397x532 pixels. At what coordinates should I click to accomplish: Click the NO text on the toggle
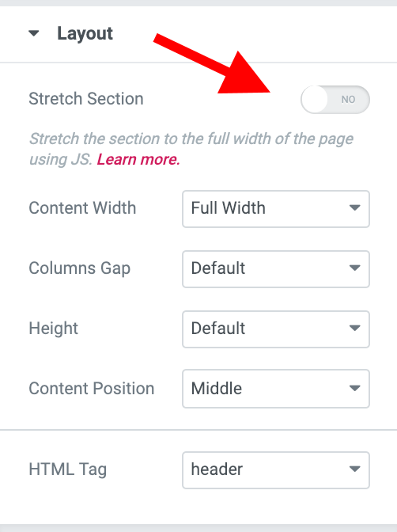pyautogui.click(x=348, y=100)
